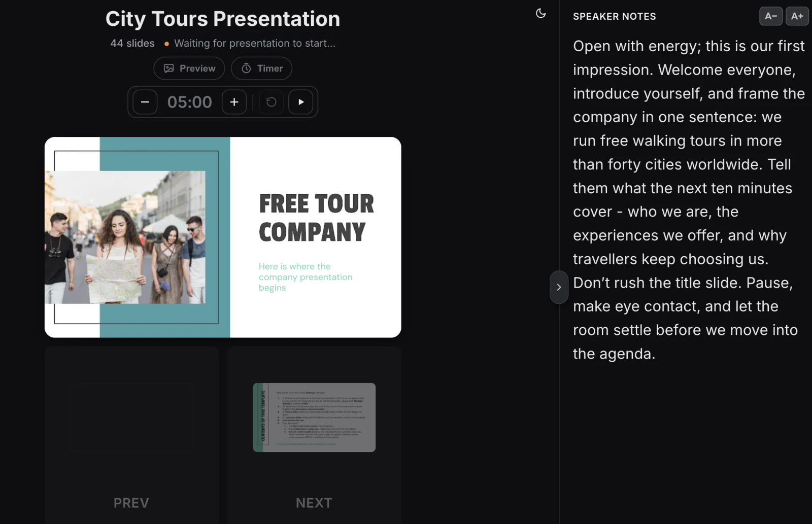Click the City Tours Presentation title
This screenshot has width=812, height=524.
223,19
